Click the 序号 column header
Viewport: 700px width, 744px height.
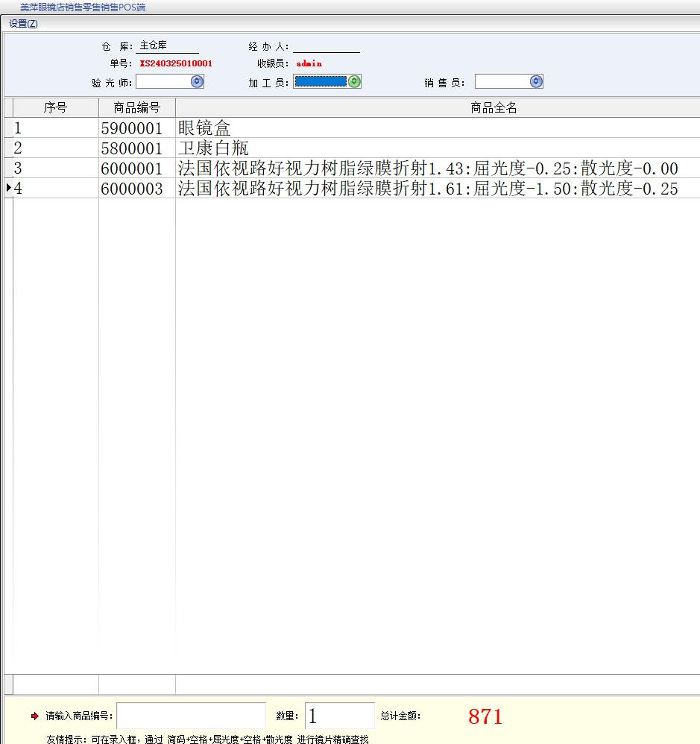pos(55,108)
